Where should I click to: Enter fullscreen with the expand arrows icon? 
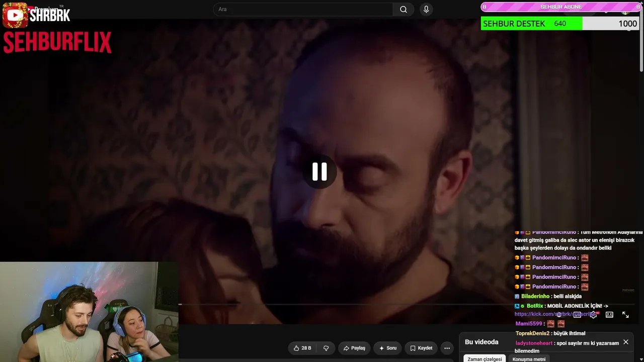pos(625,315)
